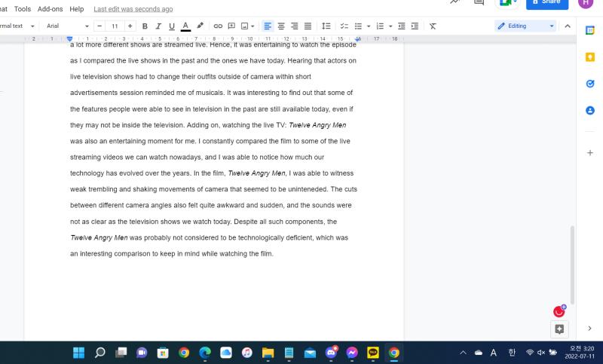Click the blue Share button

pyautogui.click(x=547, y=3)
